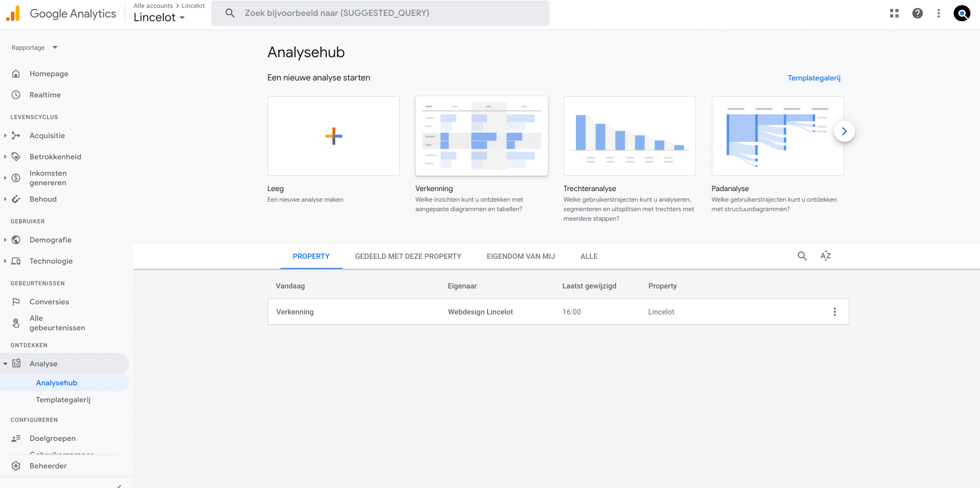The height and width of the screenshot is (488, 980).
Task: Click the Beheerder gear icon
Action: click(16, 466)
